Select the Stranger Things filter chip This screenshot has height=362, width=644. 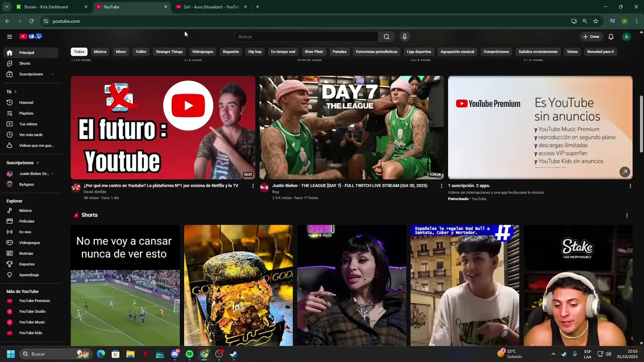[x=169, y=52]
